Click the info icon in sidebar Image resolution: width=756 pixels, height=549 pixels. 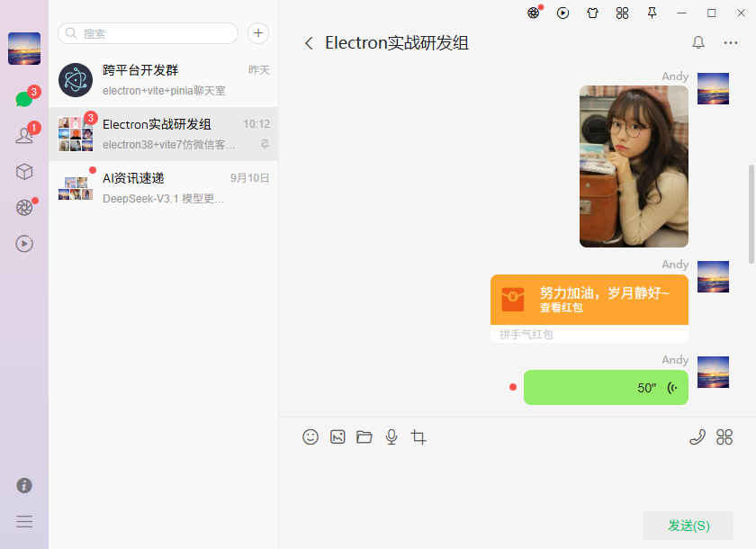24,485
